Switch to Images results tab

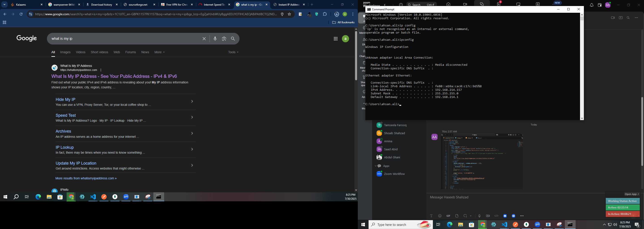pyautogui.click(x=65, y=52)
